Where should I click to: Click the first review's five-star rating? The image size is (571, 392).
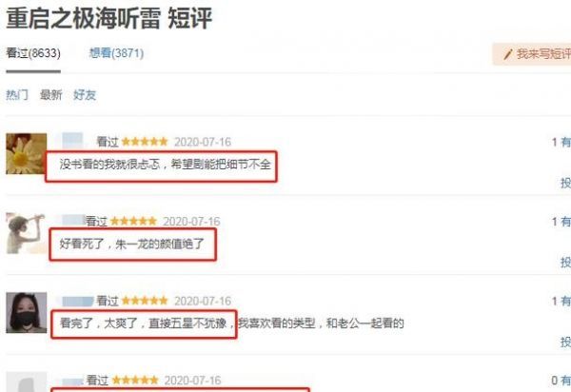click(145, 141)
